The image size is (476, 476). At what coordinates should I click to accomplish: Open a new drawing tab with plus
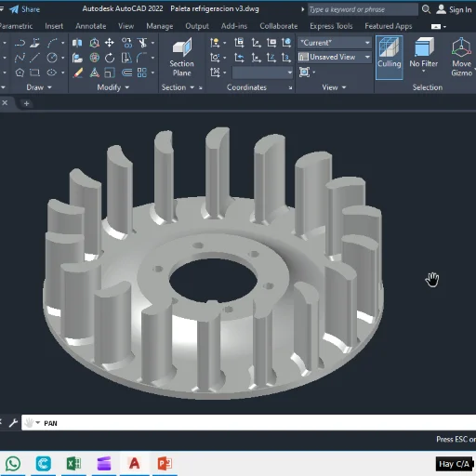[26, 103]
